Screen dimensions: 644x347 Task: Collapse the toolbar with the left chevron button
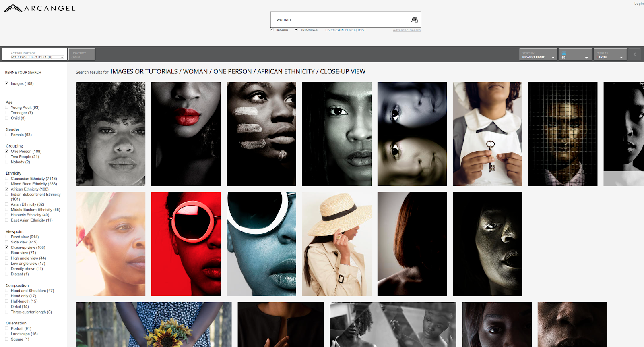(x=635, y=54)
